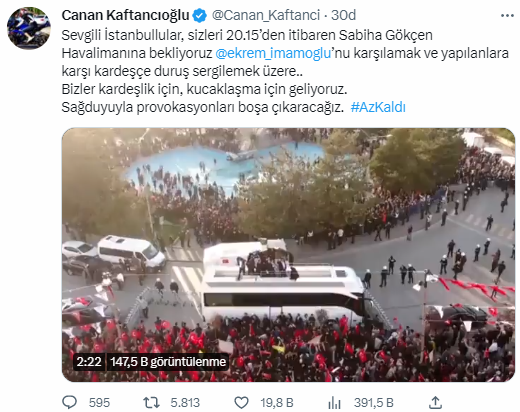This screenshot has height=412, width=520.
Task: Open the reply comment icon
Action: [x=70, y=402]
